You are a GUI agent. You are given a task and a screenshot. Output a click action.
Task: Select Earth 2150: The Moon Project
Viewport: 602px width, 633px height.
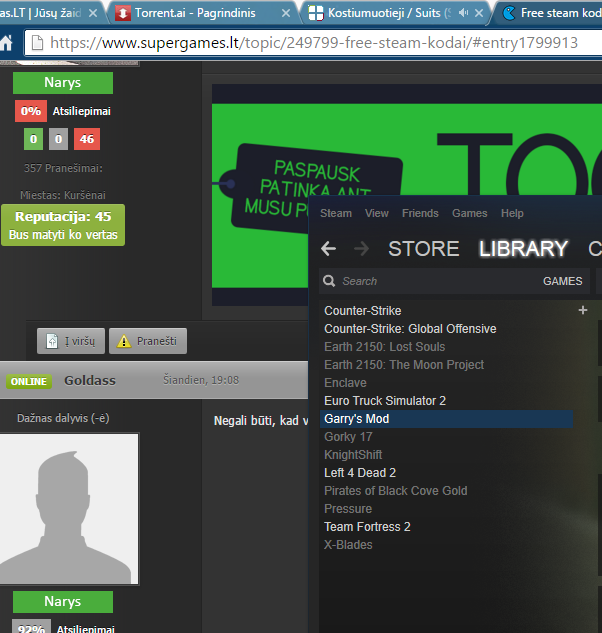404,365
